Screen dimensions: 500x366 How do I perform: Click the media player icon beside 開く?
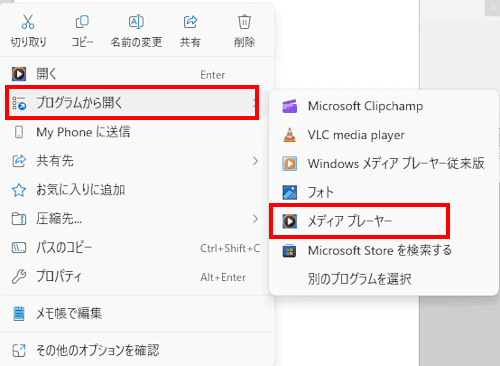click(x=19, y=74)
